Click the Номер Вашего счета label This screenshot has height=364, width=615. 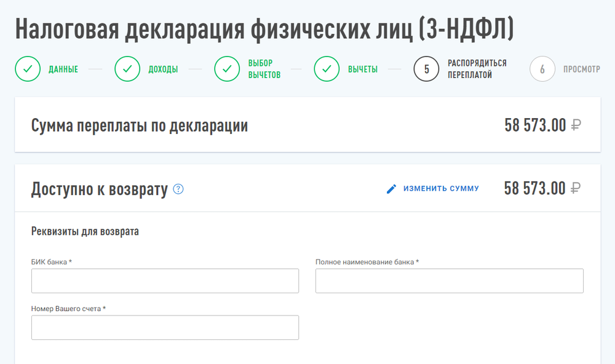(x=68, y=309)
